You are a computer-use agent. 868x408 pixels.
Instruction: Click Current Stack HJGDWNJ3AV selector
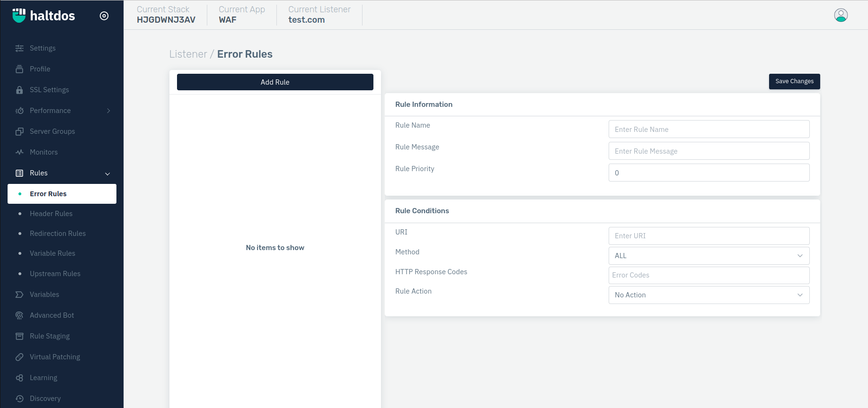(x=166, y=15)
